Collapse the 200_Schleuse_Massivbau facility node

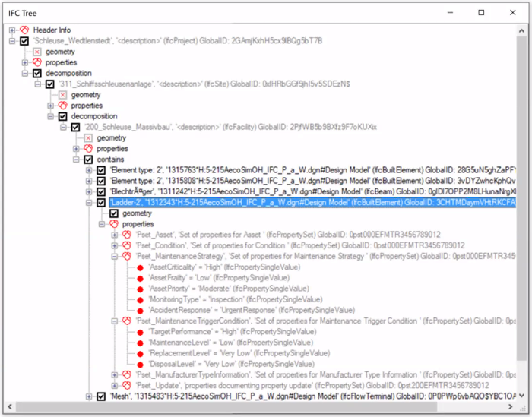click(x=63, y=127)
